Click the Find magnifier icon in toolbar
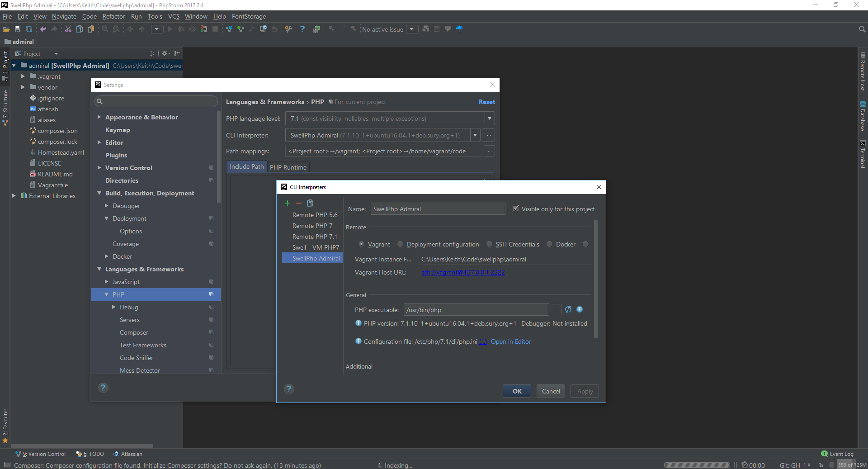The width and height of the screenshot is (868, 469). 105,29
